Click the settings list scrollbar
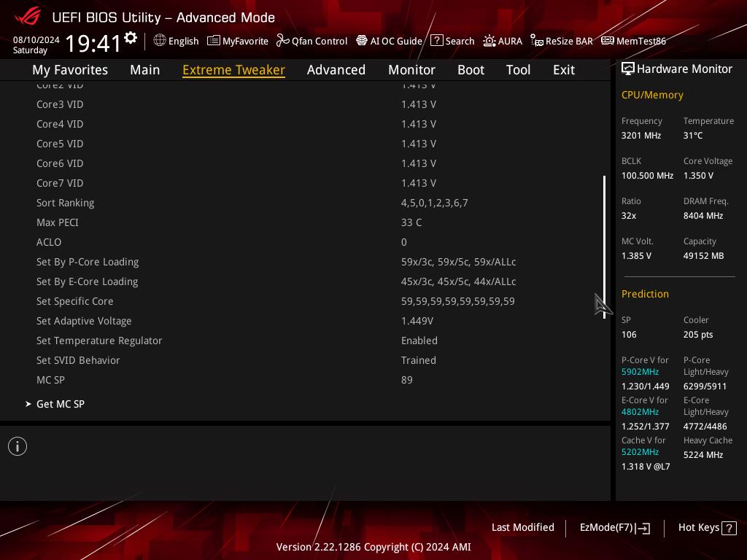The image size is (747, 560). (x=605, y=247)
